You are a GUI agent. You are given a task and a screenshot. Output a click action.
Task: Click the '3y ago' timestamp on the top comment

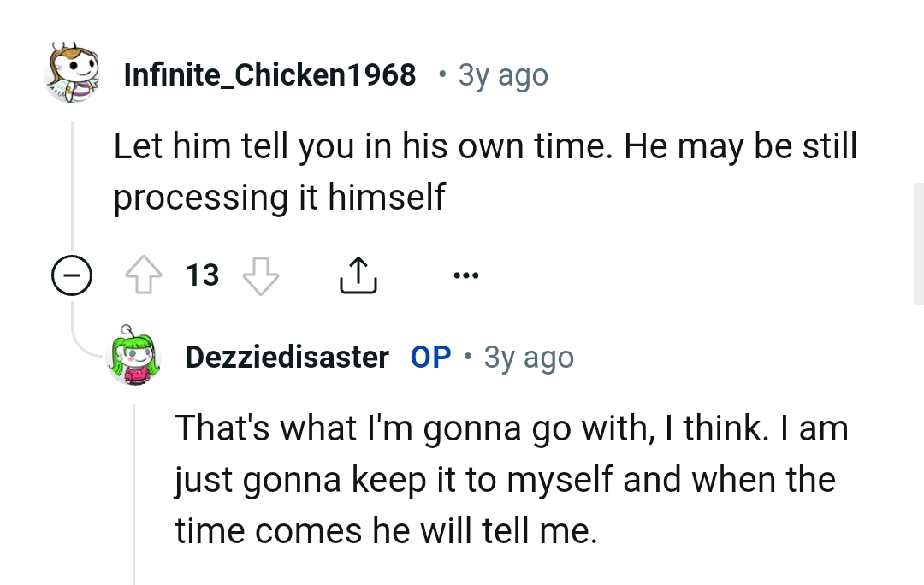[502, 74]
